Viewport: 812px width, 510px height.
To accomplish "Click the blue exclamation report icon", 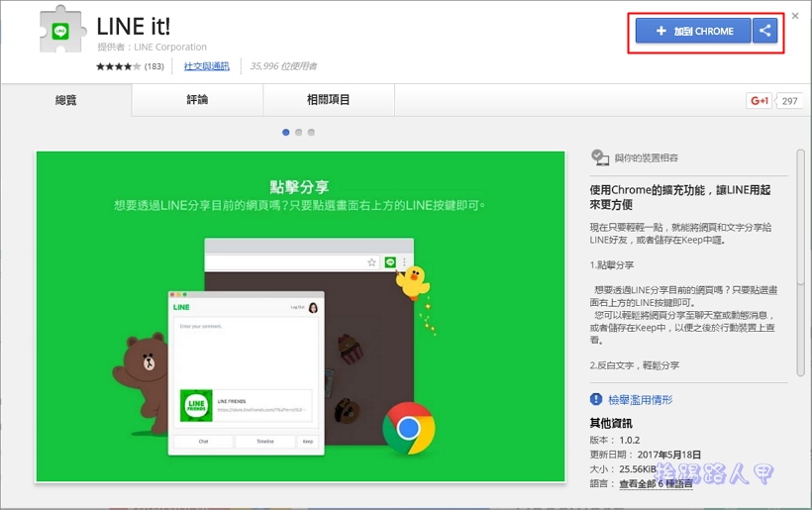I will click(596, 399).
